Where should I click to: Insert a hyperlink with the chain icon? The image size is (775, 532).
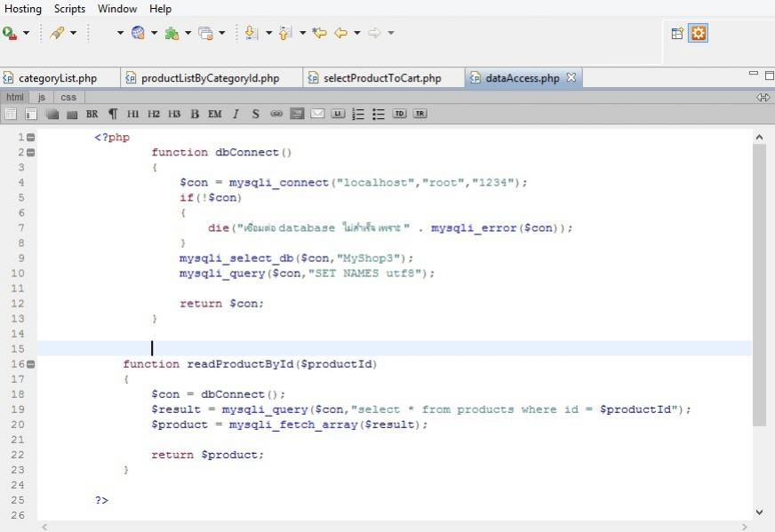pyautogui.click(x=276, y=114)
